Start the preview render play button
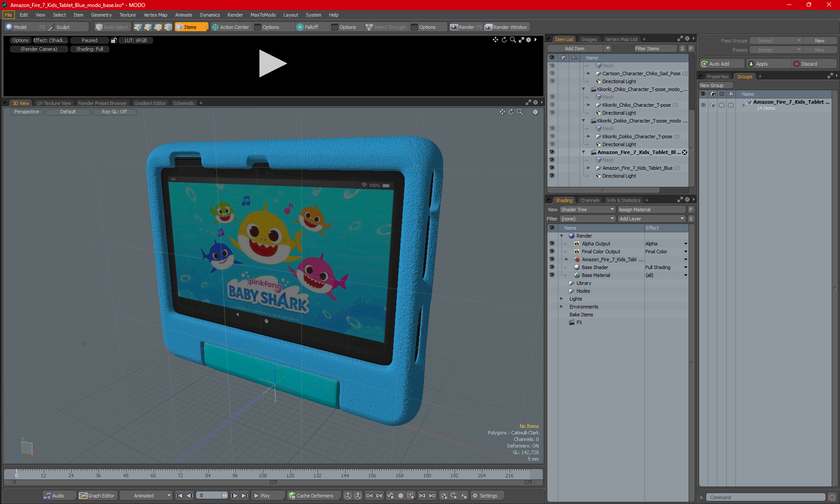This screenshot has height=504, width=840. tap(273, 63)
